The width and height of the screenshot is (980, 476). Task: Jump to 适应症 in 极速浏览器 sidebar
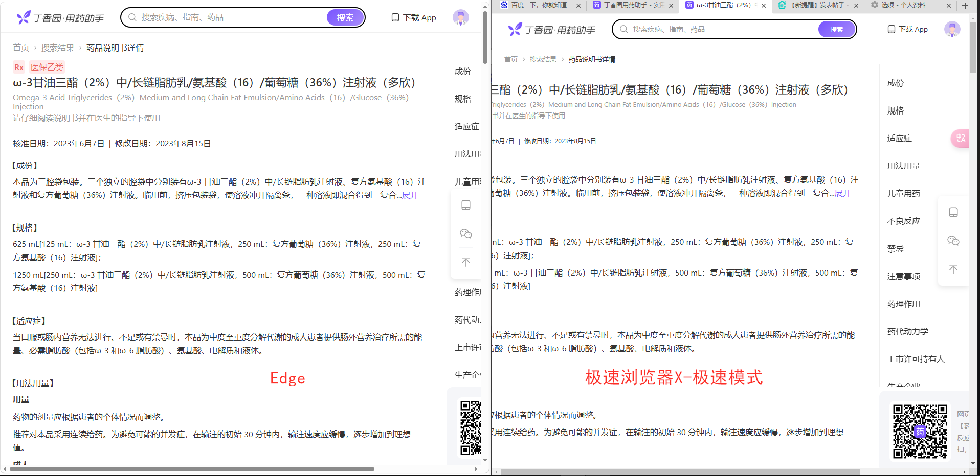(900, 139)
